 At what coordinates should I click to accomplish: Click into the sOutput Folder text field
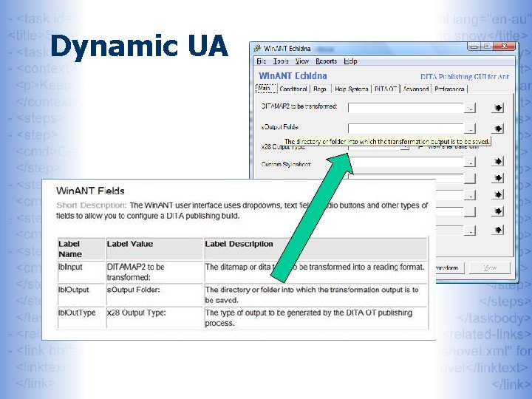click(x=406, y=129)
